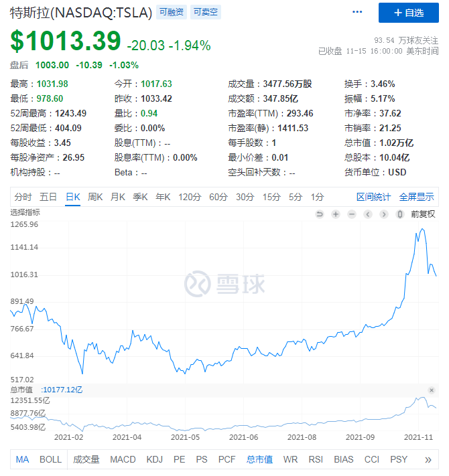Viewport: 449px width, 476px height.
Task: Toggle the 总市值 indicator
Action: click(x=259, y=459)
